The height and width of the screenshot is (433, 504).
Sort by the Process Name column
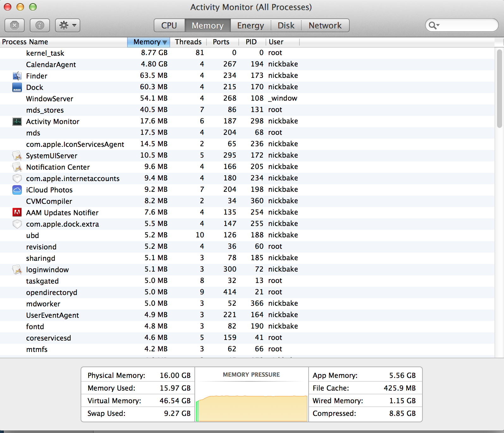(x=64, y=42)
